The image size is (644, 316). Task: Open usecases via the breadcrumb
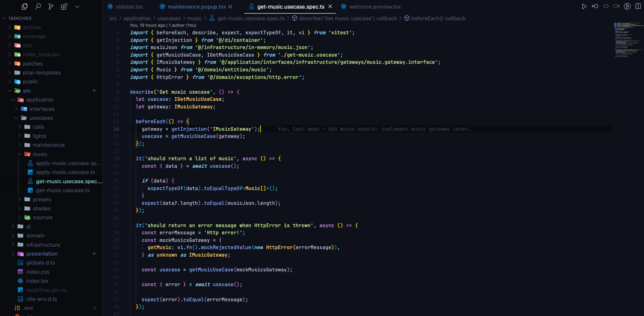pyautogui.click(x=170, y=18)
